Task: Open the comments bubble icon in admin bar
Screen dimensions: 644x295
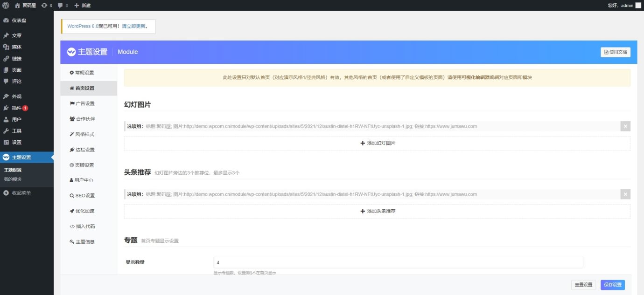Action: pos(63,5)
